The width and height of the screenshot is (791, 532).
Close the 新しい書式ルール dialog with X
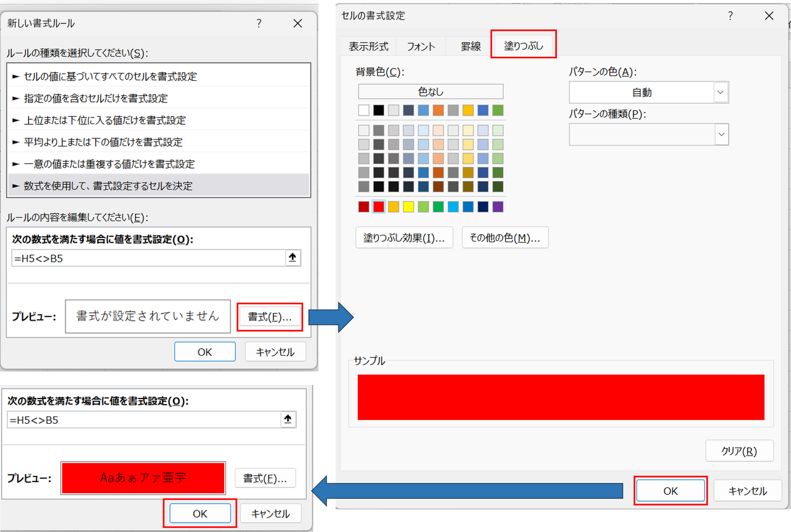(297, 23)
